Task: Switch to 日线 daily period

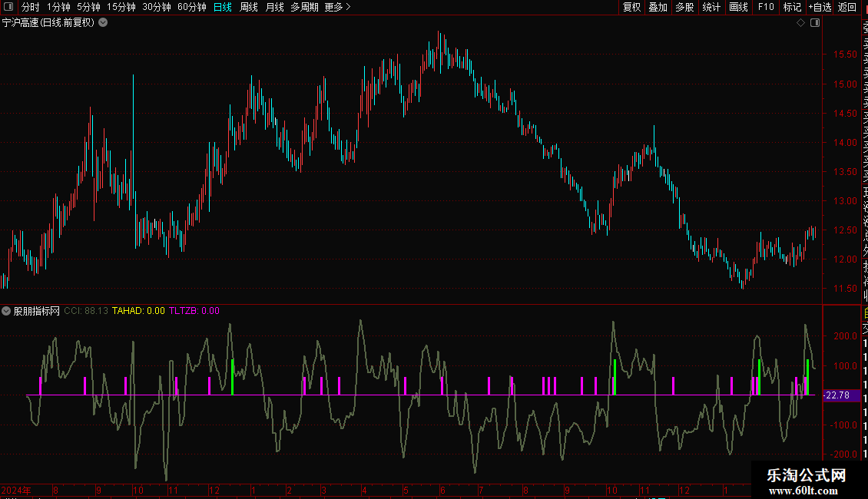Action: point(222,7)
